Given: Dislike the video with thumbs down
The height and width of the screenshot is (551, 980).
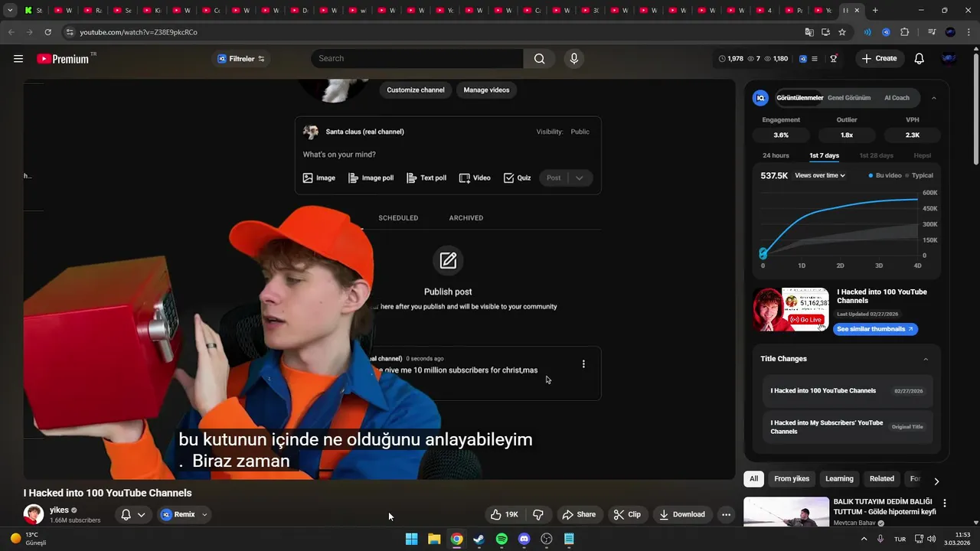Looking at the screenshot, I should (x=538, y=514).
